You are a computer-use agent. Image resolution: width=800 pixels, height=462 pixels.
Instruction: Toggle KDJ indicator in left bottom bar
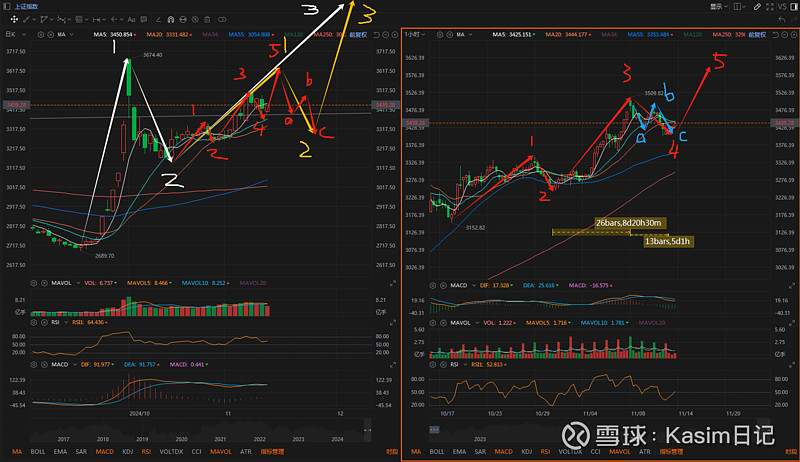128,452
